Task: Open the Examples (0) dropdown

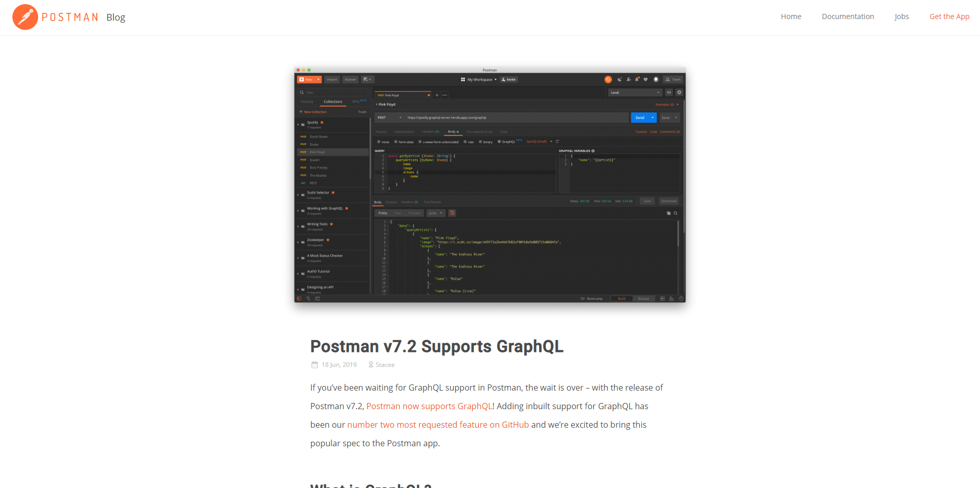Action: click(x=667, y=105)
